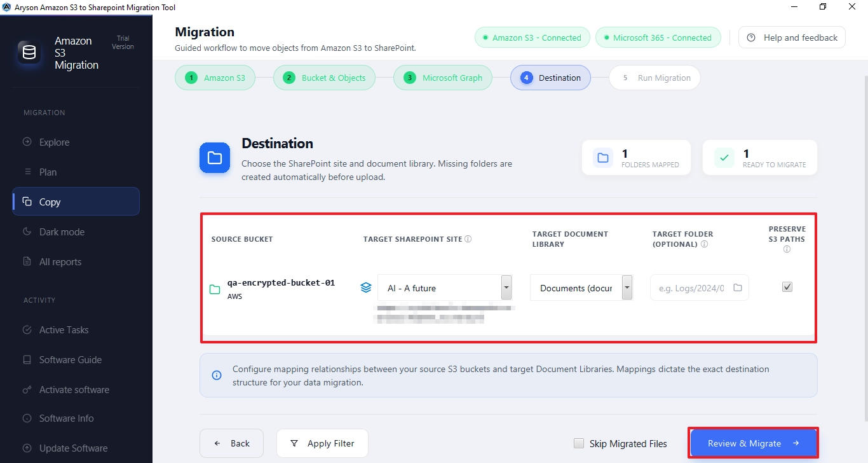Click the Explore compass icon
The image size is (868, 463).
point(27,142)
